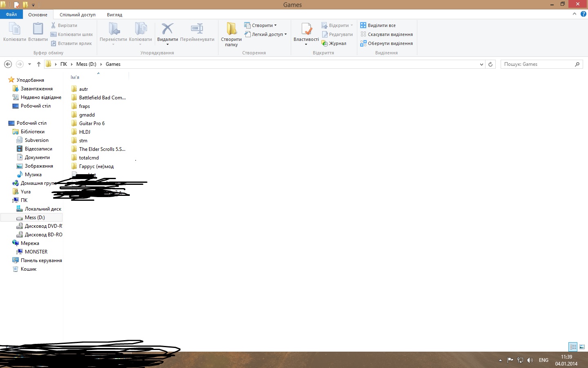Switch to the Основне ribbon tab
The width and height of the screenshot is (588, 368).
(38, 15)
